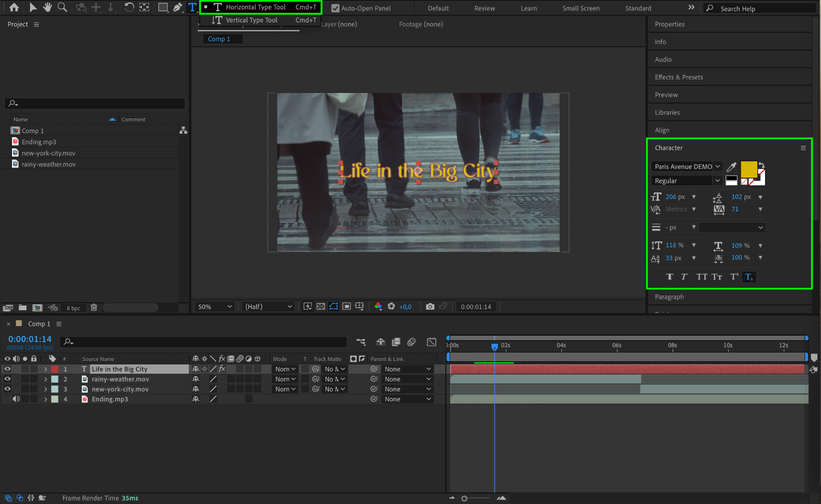Select the Zoom magnifier tool

[x=62, y=7]
